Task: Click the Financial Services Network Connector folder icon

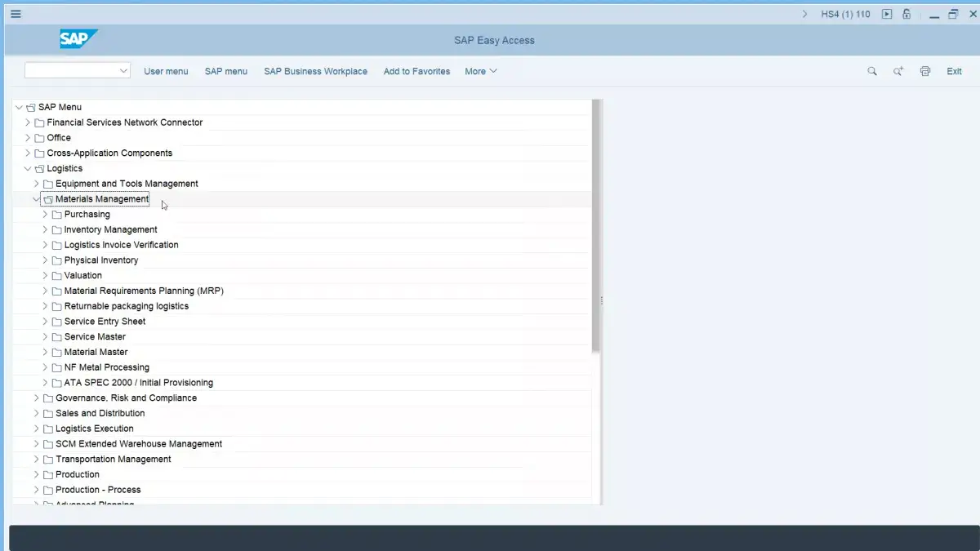Action: (x=39, y=122)
